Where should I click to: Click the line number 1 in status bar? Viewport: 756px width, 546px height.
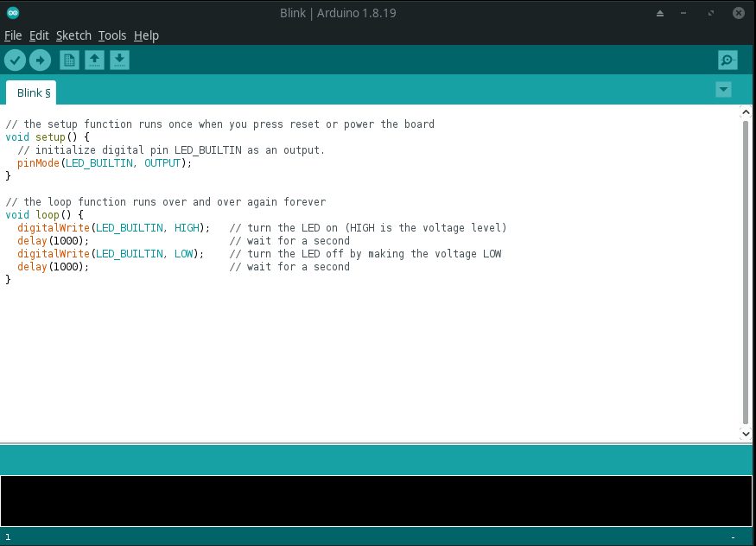click(x=8, y=536)
